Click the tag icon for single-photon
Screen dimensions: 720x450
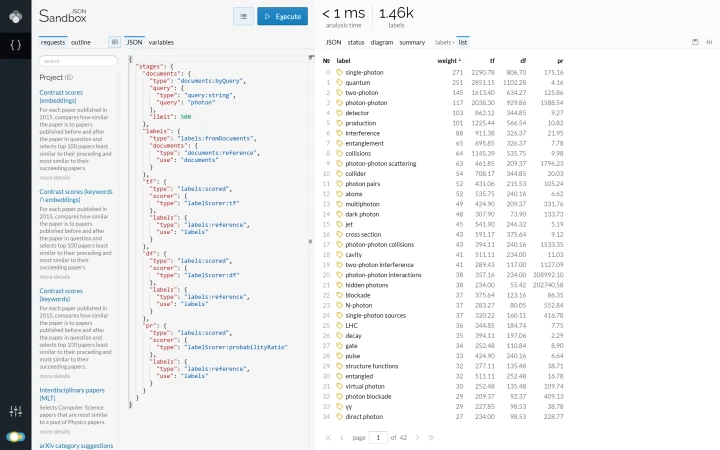pyautogui.click(x=339, y=73)
